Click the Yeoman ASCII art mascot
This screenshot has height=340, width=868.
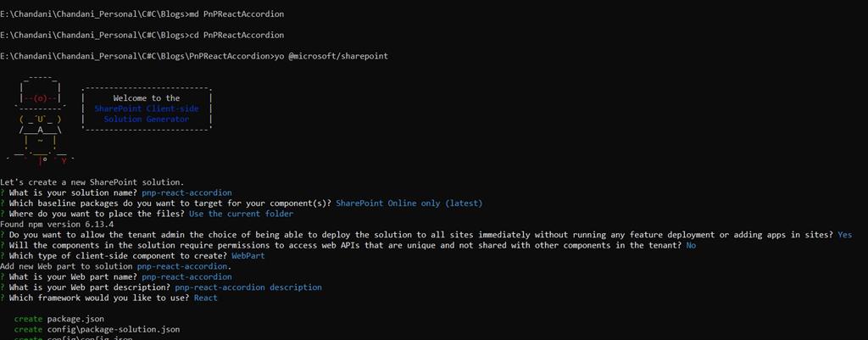pyautogui.click(x=40, y=119)
